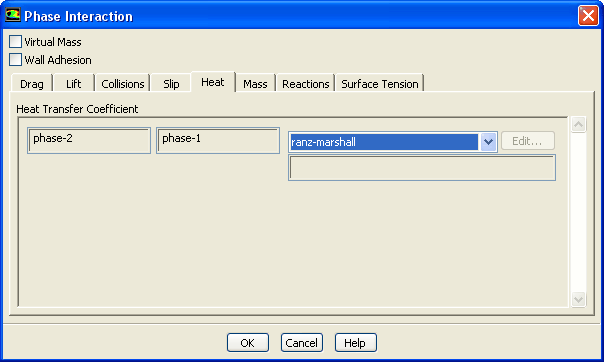Select the Heat tab
The image size is (604, 362).
tap(213, 82)
